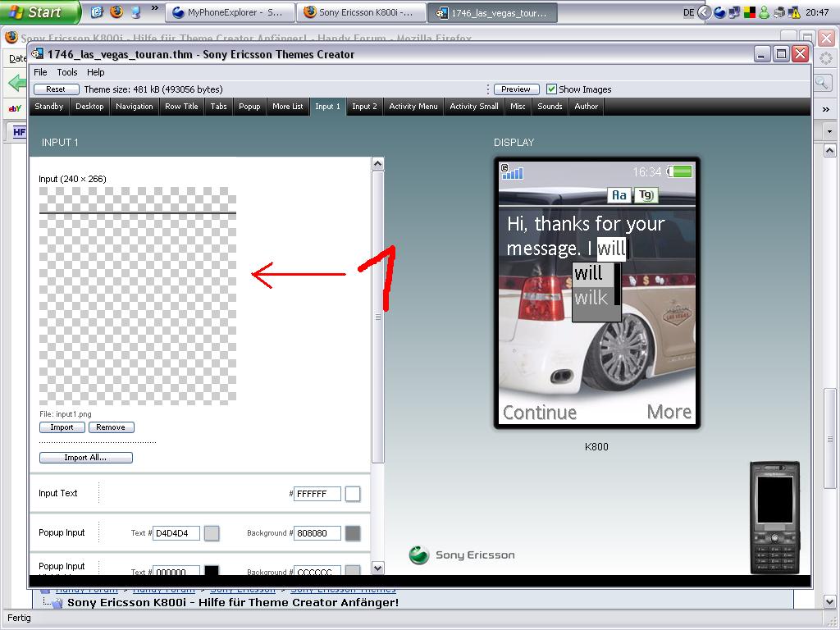Click the Input 1 panel vertical scrollbar thumb
This screenshot has height=630, width=840.
click(x=377, y=317)
